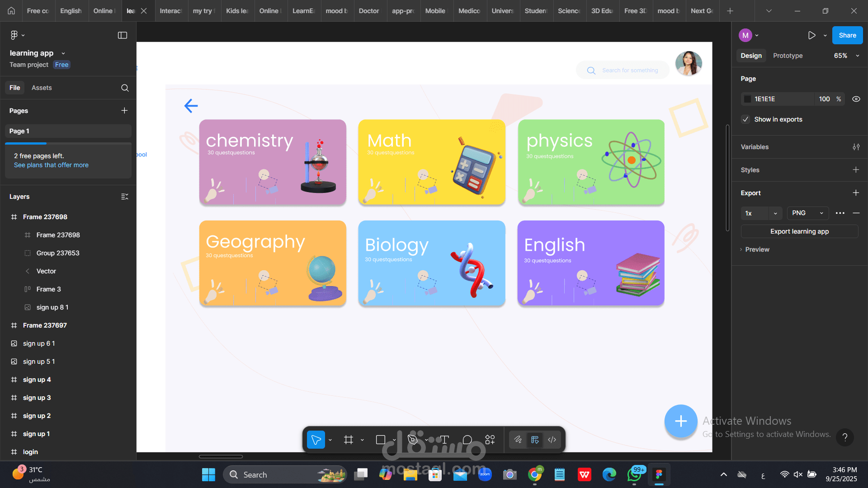Expand the export Preview section

click(755, 249)
